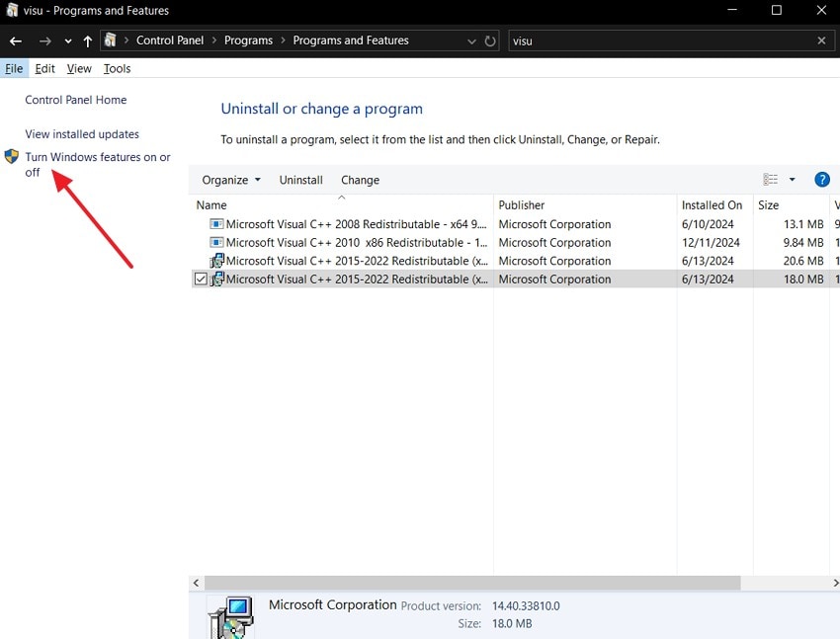
Task: Click Programs in the breadcrumb path
Action: pyautogui.click(x=248, y=40)
